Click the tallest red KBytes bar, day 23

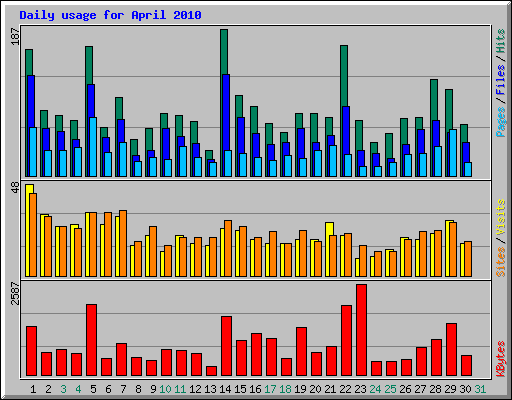tap(361, 330)
